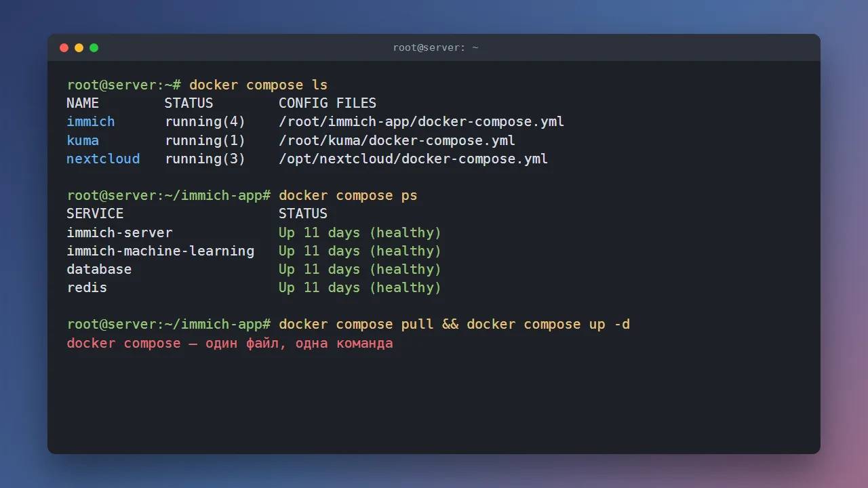
Task: Click the "docker compose ps" command text
Action: click(x=348, y=196)
